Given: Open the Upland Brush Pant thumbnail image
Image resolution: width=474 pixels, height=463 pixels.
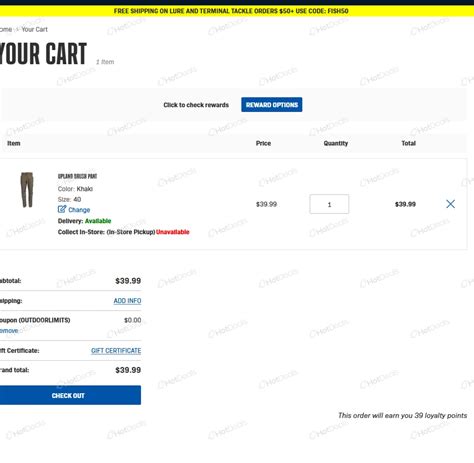Looking at the screenshot, I should pos(27,190).
